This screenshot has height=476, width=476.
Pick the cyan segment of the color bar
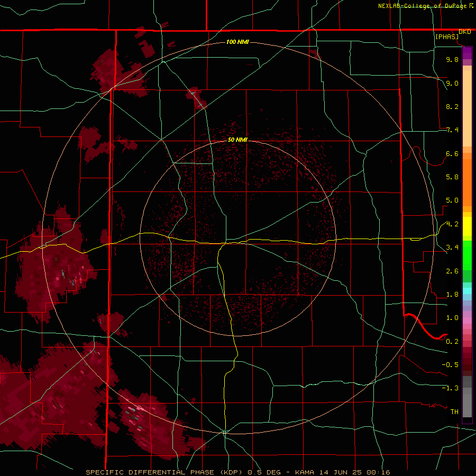(467, 291)
